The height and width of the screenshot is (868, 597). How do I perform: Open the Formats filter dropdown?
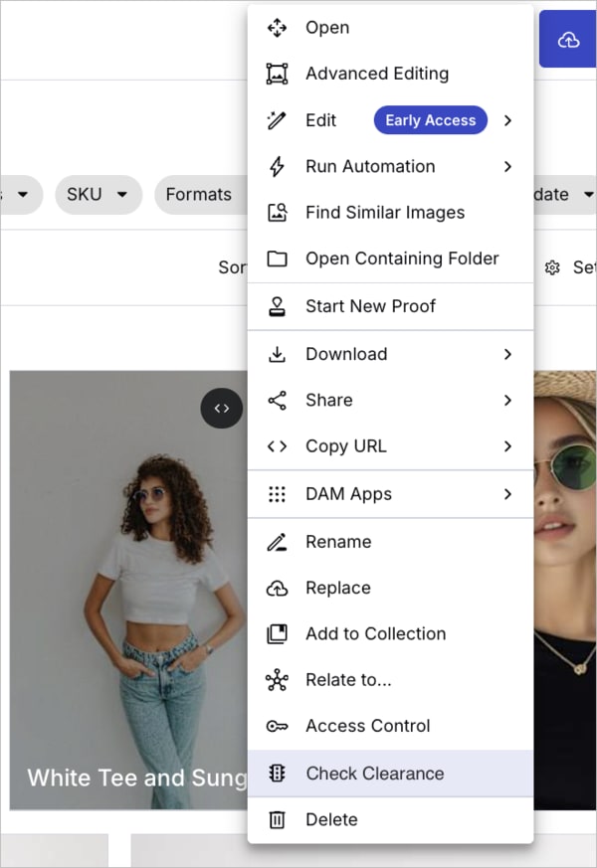199,195
